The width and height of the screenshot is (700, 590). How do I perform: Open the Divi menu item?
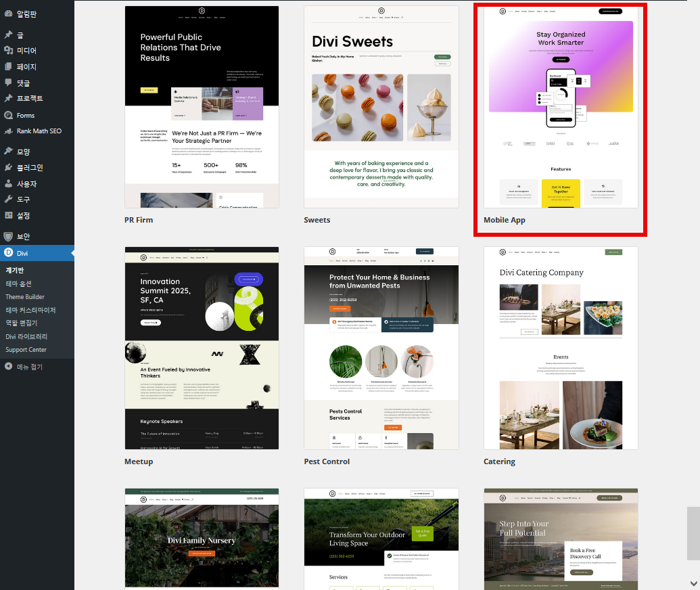pyautogui.click(x=37, y=253)
